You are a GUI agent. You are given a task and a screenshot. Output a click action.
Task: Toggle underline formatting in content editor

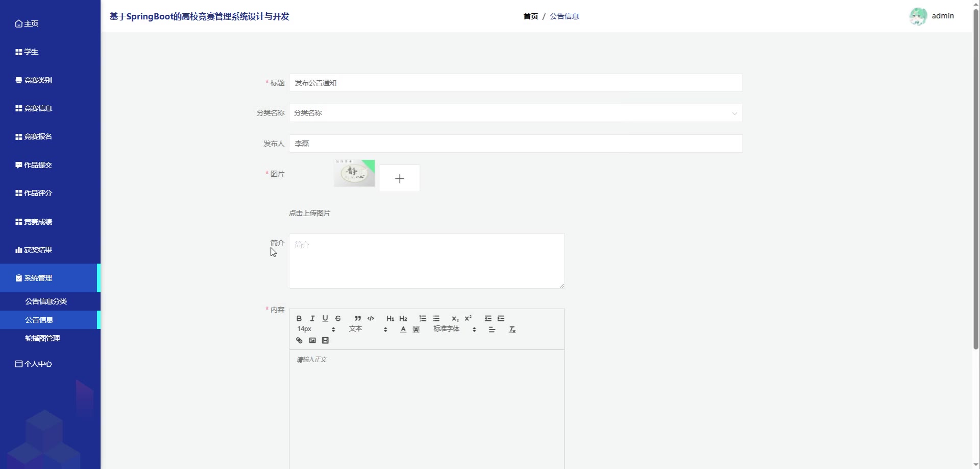325,318
